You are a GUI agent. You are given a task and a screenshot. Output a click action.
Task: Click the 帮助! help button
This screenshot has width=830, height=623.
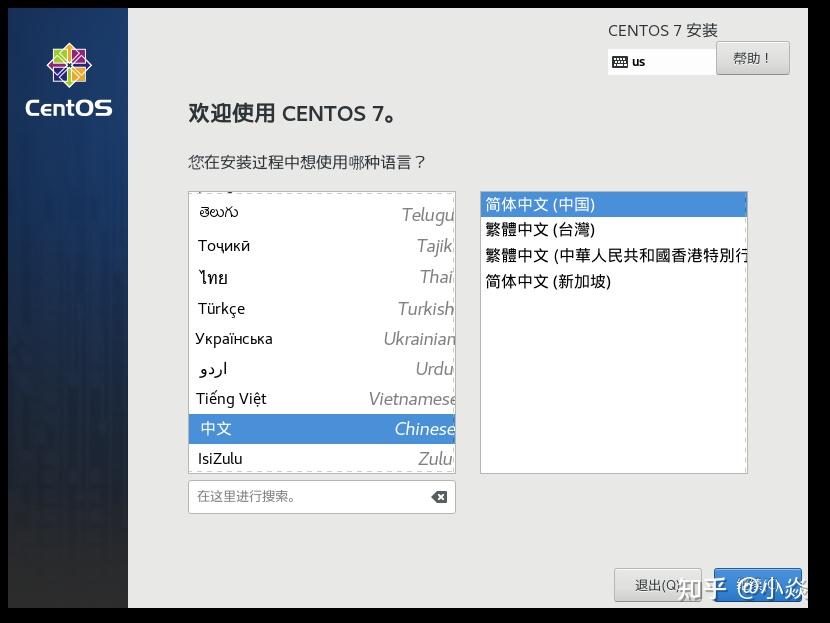(753, 58)
